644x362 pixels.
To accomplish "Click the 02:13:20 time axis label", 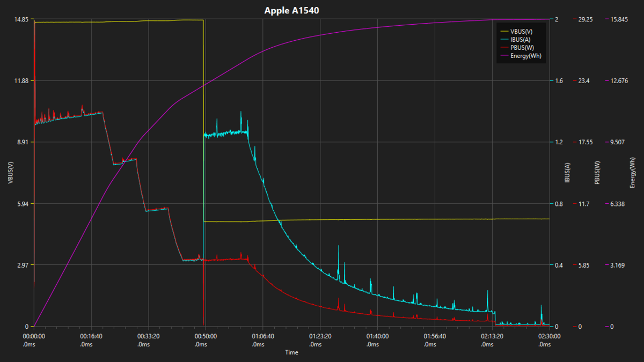I will point(492,336).
